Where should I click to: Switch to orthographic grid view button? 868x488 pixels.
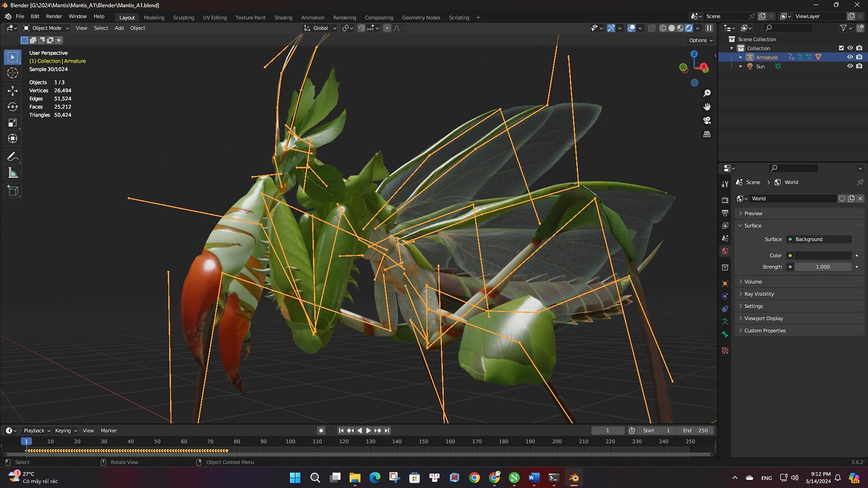click(x=707, y=134)
